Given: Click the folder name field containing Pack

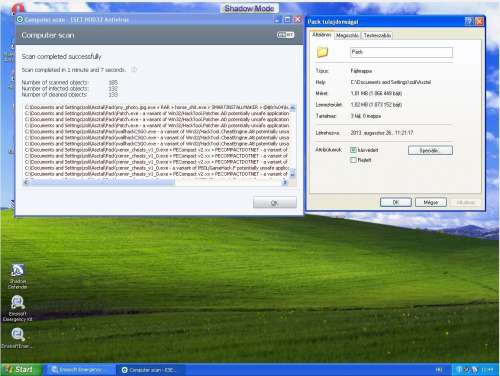Looking at the screenshot, I should pos(401,52).
